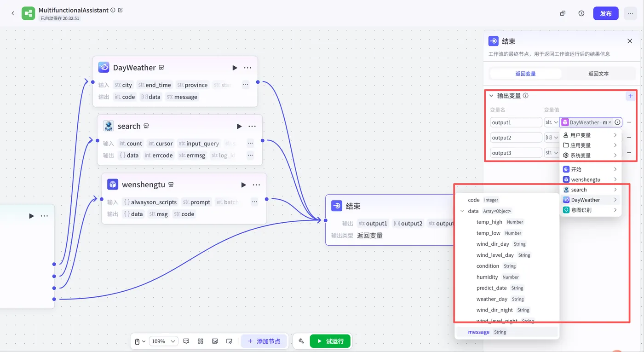644x352 pixels.
Task: Open the top-right more options button
Action: coord(630,13)
